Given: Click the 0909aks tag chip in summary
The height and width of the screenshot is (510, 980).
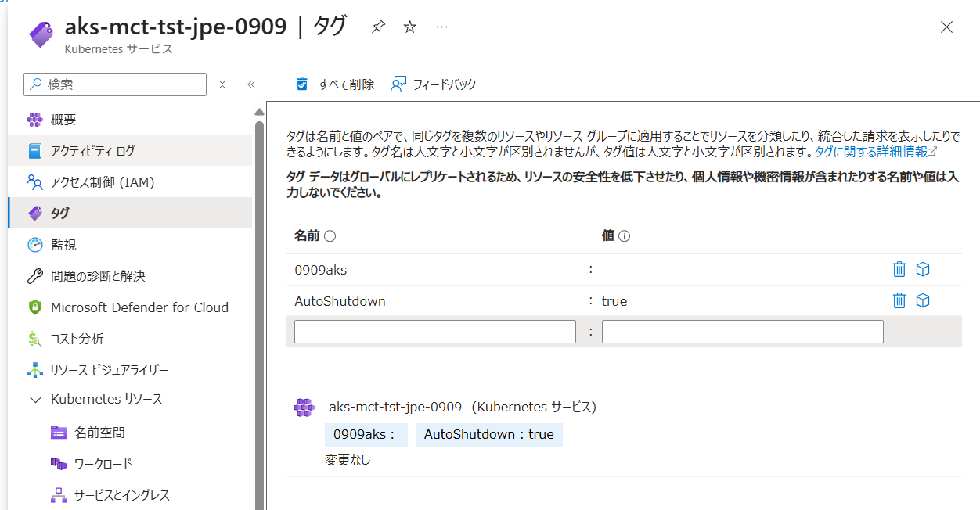Looking at the screenshot, I should coord(366,435).
